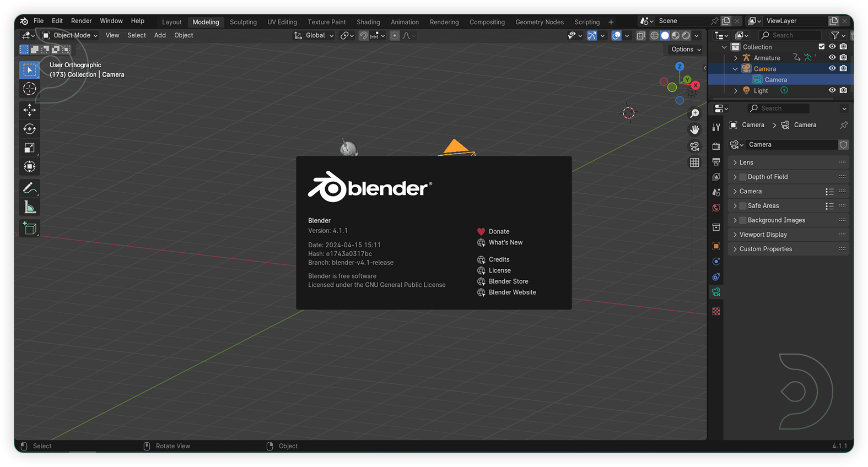The width and height of the screenshot is (868, 467).
Task: Enable the Safe Areas checkbox
Action: coord(743,205)
